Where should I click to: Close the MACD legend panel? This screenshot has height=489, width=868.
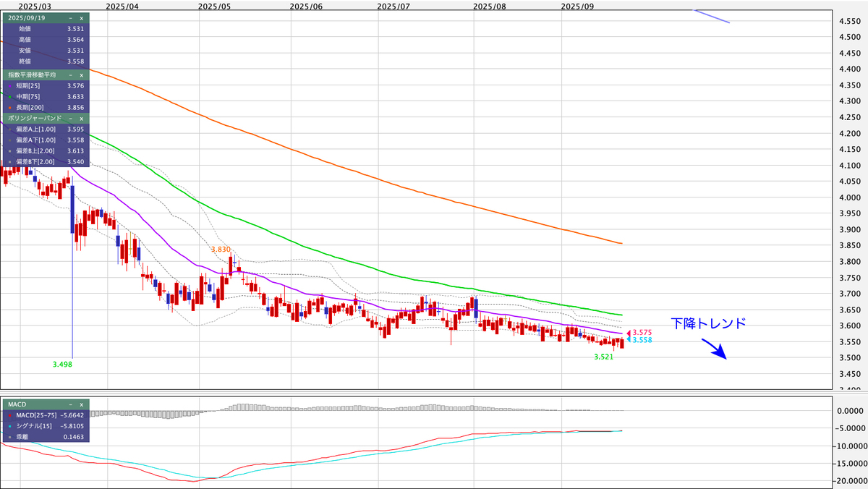(81, 404)
